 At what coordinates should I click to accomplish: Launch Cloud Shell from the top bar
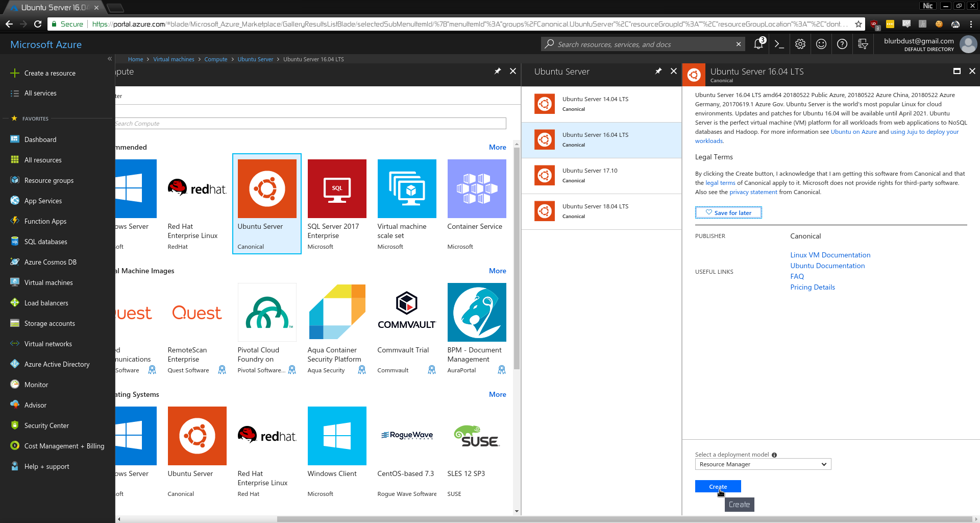(x=779, y=44)
